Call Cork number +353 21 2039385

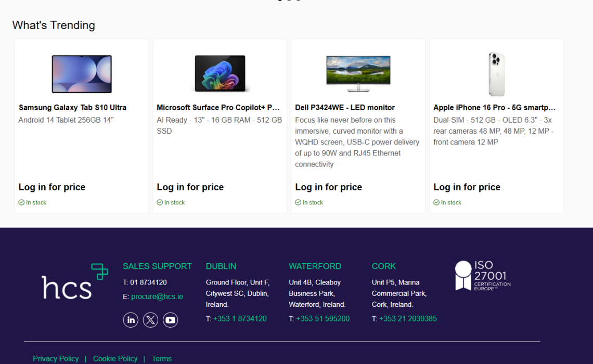[x=408, y=319]
